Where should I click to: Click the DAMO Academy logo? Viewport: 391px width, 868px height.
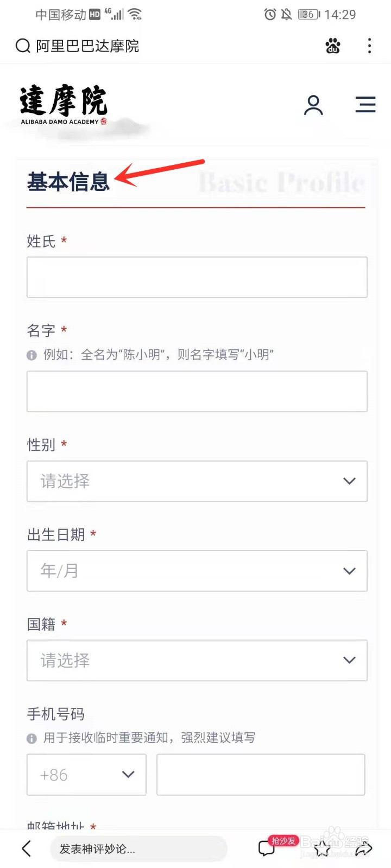coord(64,105)
